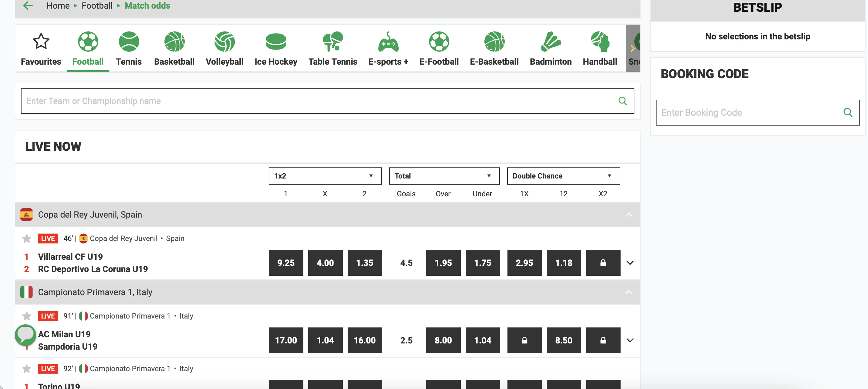
Task: Choose the Ice Hockey puck icon
Action: pyautogui.click(x=276, y=42)
